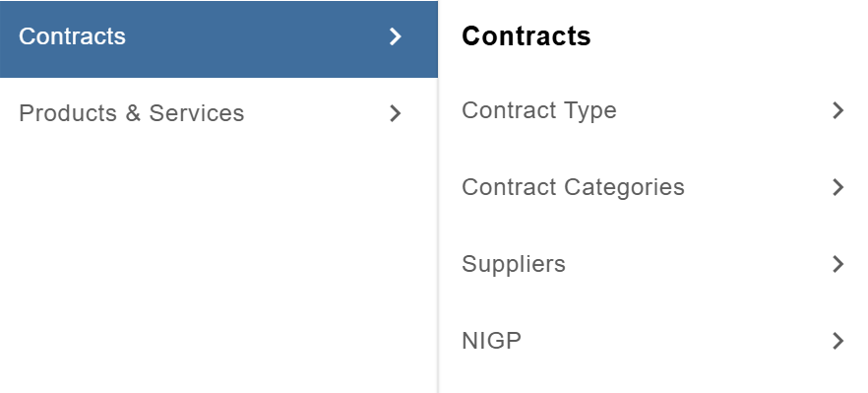
Task: Click the chevron icon next to NIGP
Action: pos(838,341)
